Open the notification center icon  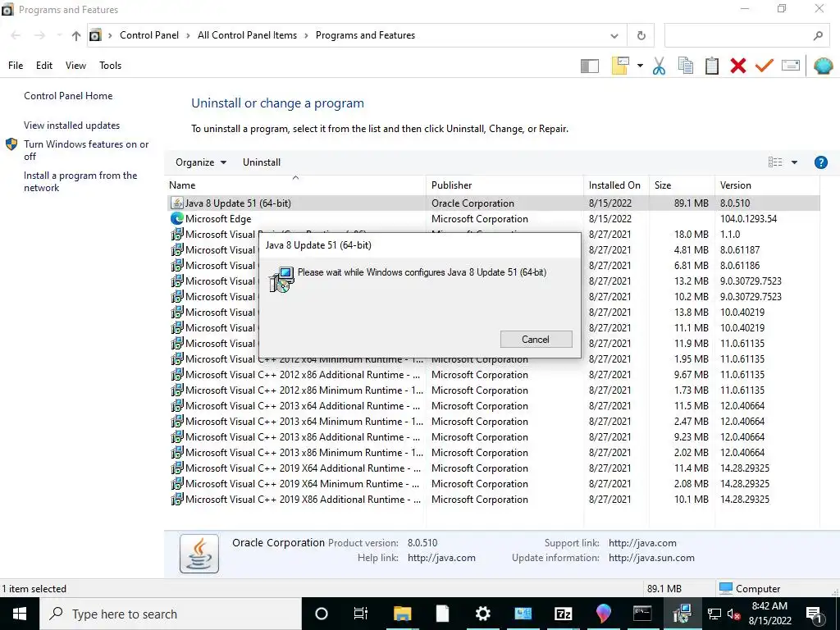click(814, 614)
